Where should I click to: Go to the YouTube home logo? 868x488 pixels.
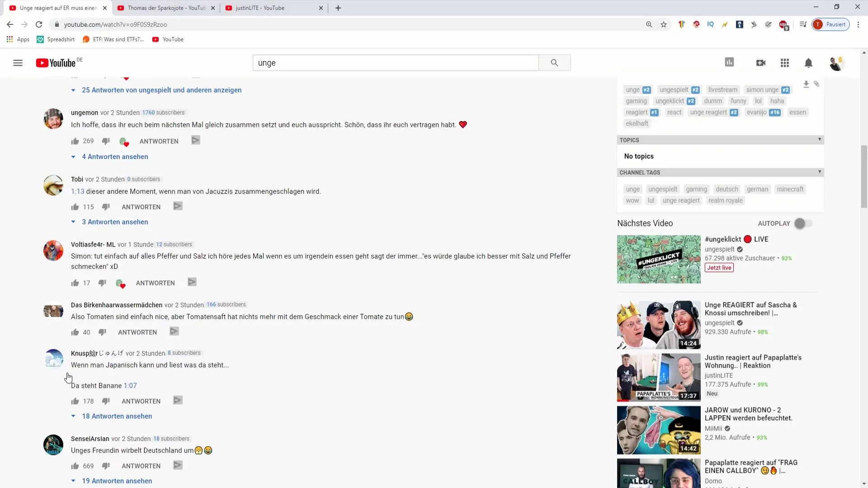click(x=56, y=63)
